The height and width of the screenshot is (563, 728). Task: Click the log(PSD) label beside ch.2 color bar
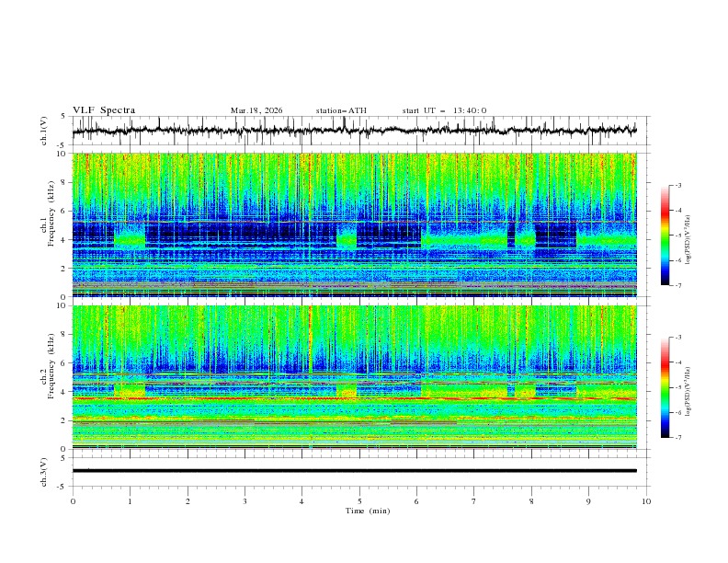689,391
